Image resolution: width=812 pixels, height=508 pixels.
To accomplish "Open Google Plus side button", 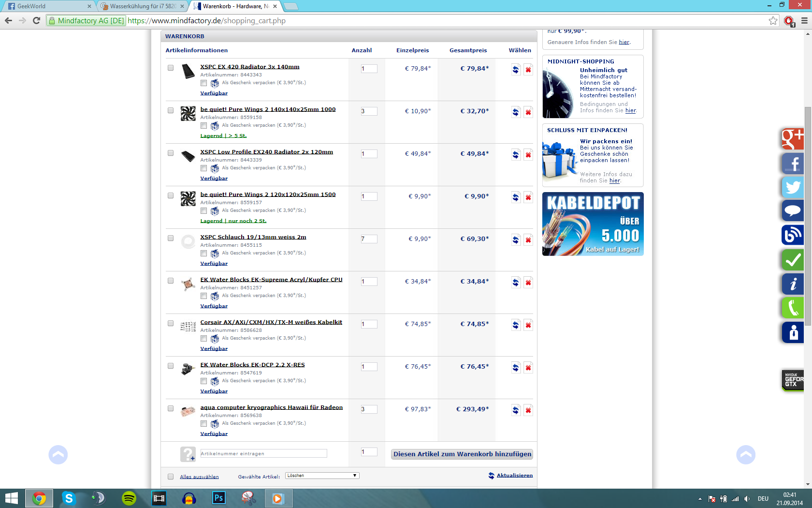I will tap(793, 139).
